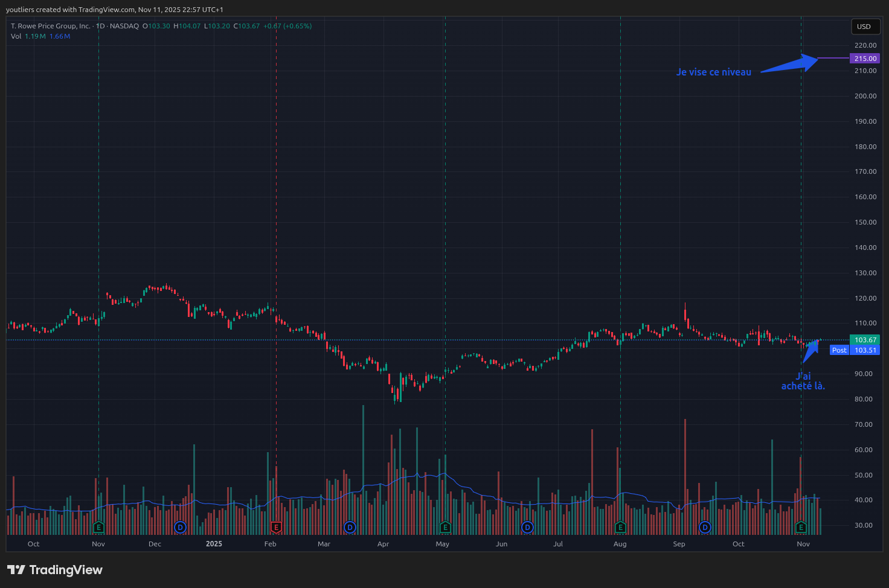Click the green 103.67 last price label
The height and width of the screenshot is (588, 889).
[865, 340]
